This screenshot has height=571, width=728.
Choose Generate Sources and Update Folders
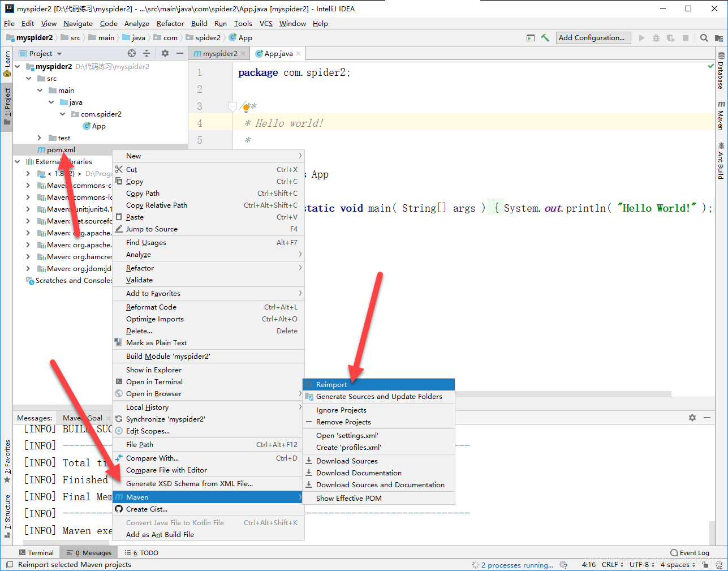click(378, 396)
